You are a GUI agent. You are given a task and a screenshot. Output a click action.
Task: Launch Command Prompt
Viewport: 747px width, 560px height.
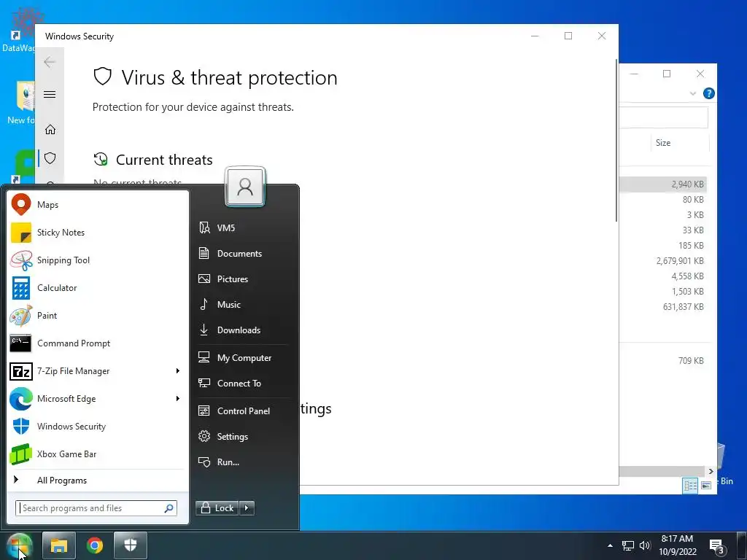coord(98,343)
